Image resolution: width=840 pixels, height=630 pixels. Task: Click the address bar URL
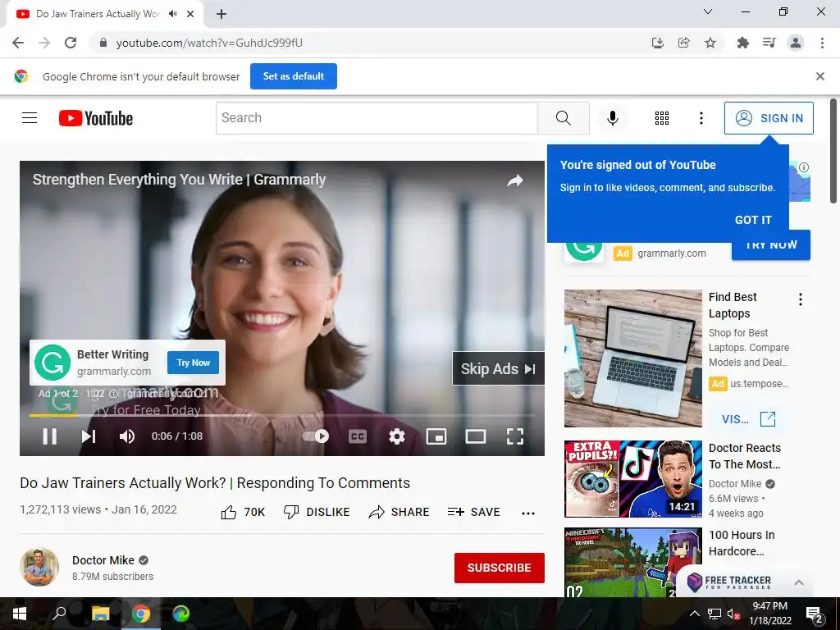tap(209, 43)
